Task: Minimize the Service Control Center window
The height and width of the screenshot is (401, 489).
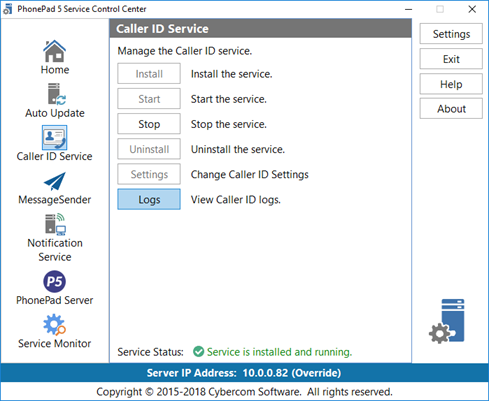Action: pyautogui.click(x=409, y=9)
